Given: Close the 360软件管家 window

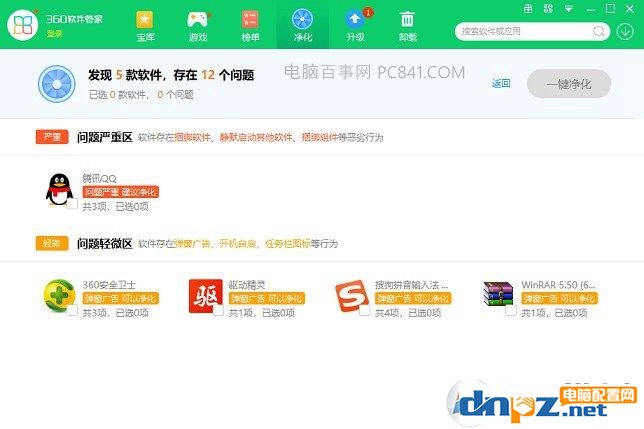Looking at the screenshot, I should tap(630, 9).
